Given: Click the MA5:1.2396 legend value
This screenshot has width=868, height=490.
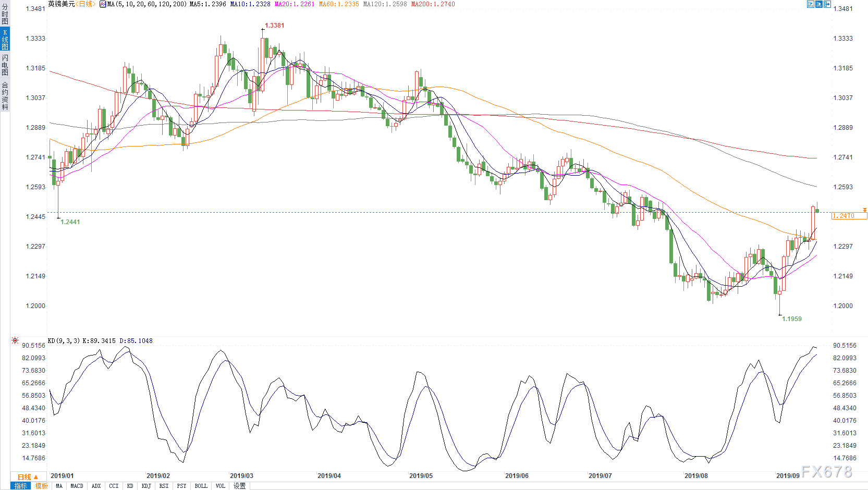Looking at the screenshot, I should tap(208, 4).
